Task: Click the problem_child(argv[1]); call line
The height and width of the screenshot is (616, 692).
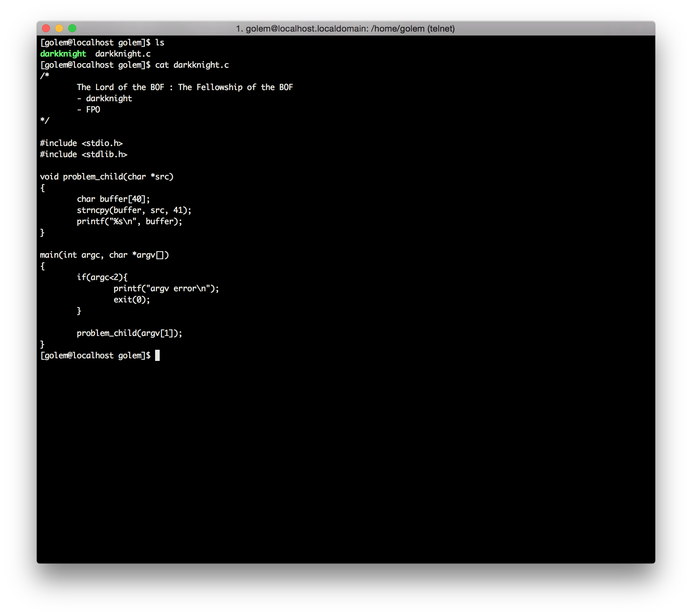Action: [x=129, y=333]
